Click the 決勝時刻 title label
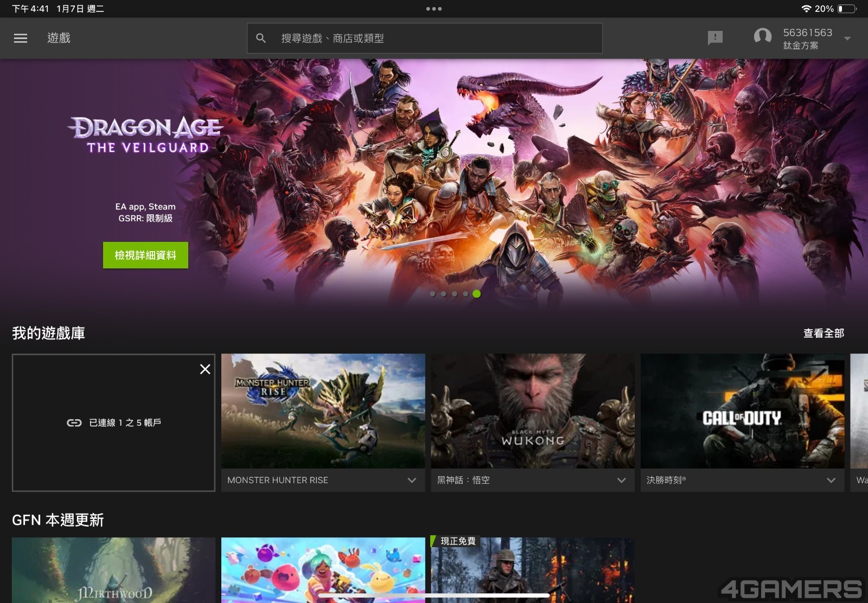 tap(666, 480)
